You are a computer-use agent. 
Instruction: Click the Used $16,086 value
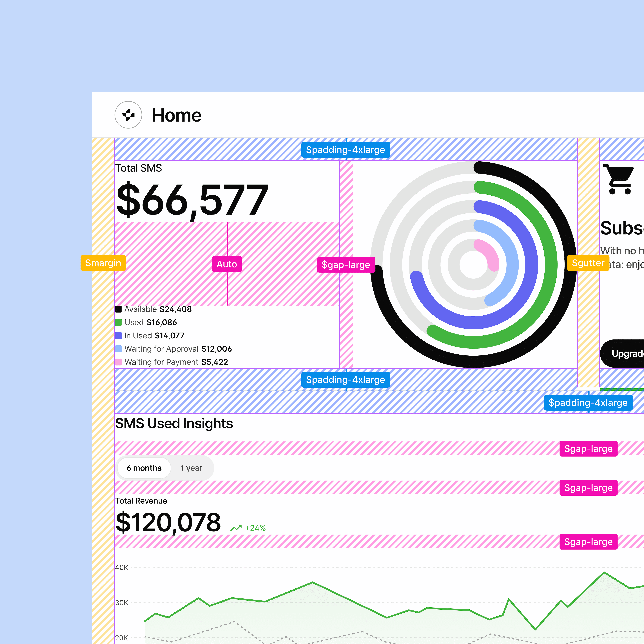pos(162,322)
